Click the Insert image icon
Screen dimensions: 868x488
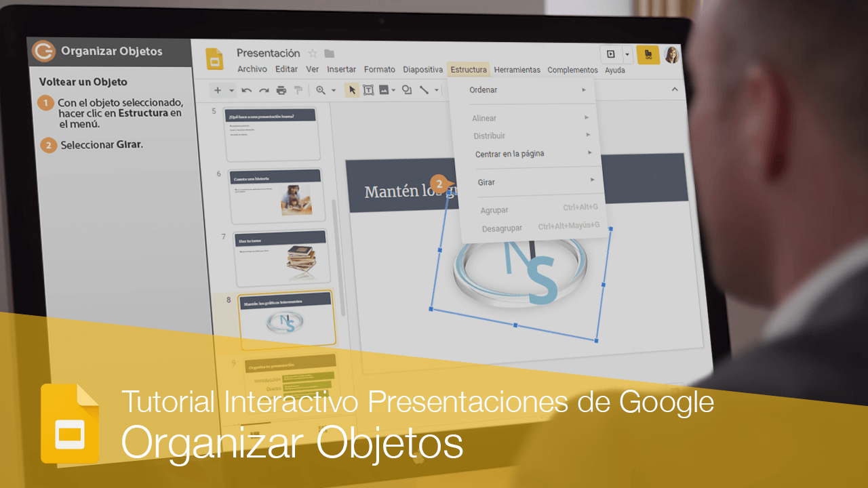coord(384,89)
